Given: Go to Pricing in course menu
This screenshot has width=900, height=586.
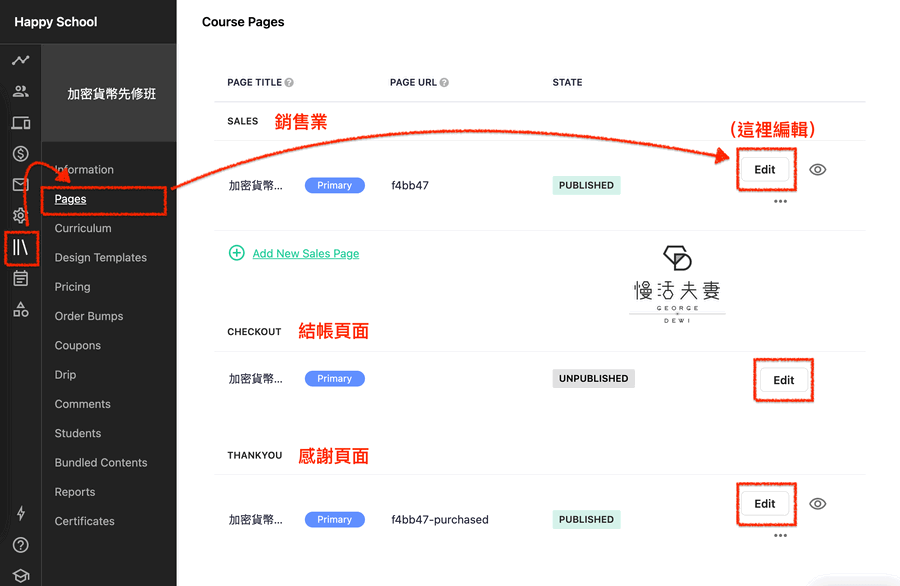Looking at the screenshot, I should click(72, 287).
